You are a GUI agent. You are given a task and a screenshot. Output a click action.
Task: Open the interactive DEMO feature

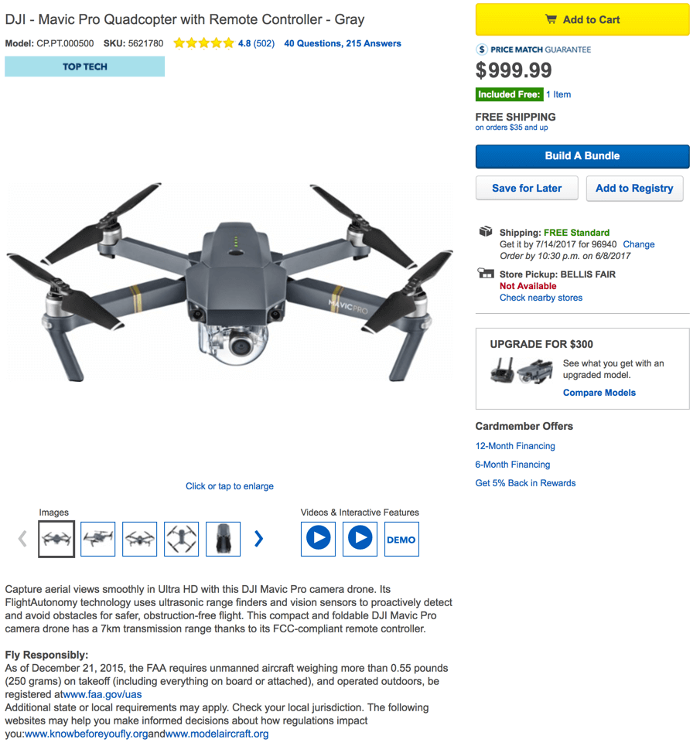click(401, 539)
